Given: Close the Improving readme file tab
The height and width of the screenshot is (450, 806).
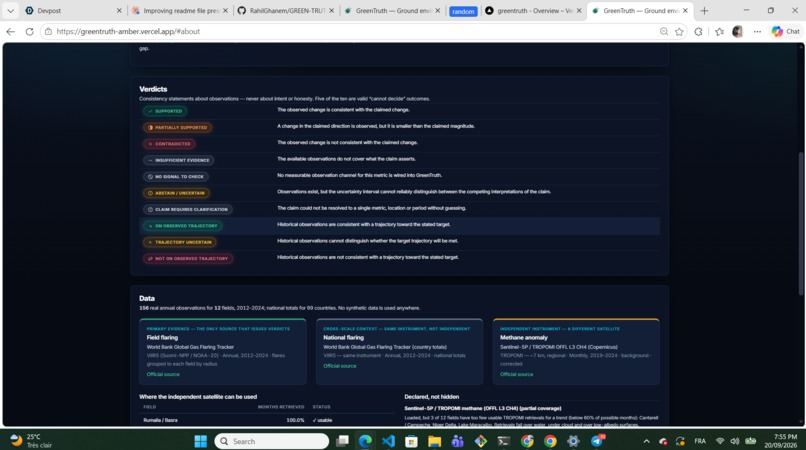Looking at the screenshot, I should [x=225, y=10].
